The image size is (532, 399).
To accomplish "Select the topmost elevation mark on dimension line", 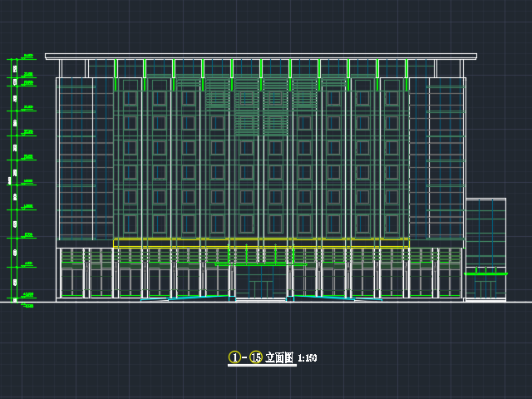I will 27,57.
